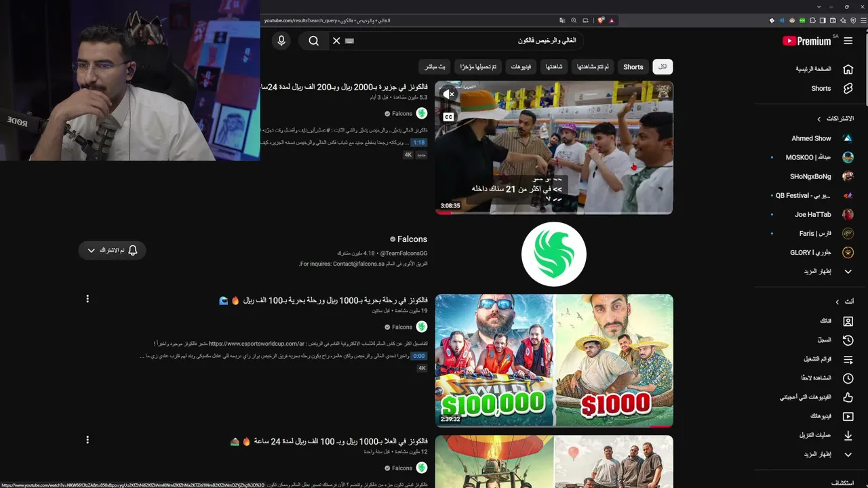Select the Shorts filter chip

633,66
